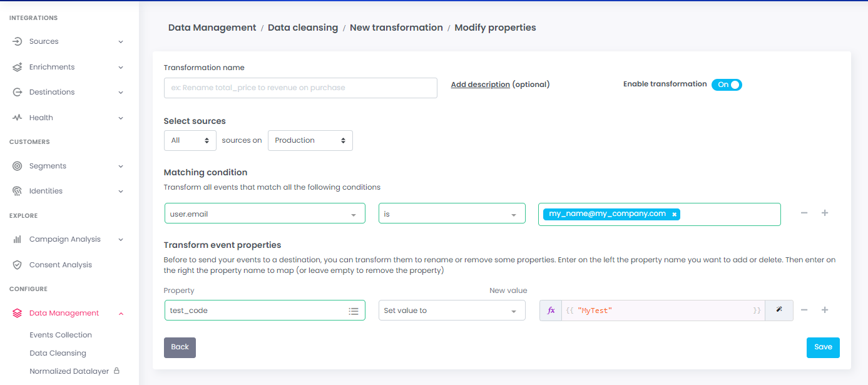Remove matching condition with minus icon

pos(804,213)
